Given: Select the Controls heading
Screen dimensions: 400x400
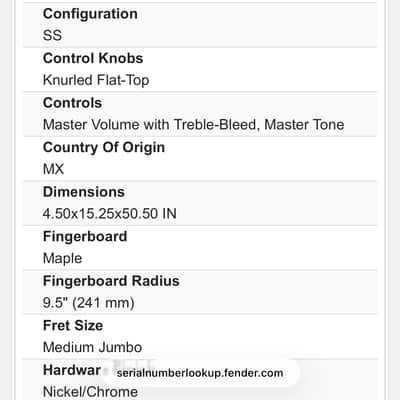Looking at the screenshot, I should click(x=72, y=103).
